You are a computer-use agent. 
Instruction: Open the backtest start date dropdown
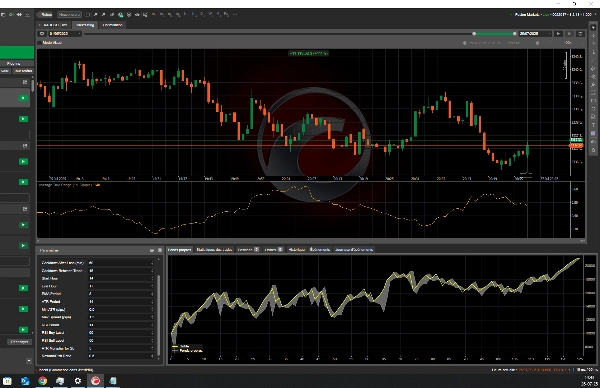tap(64, 34)
